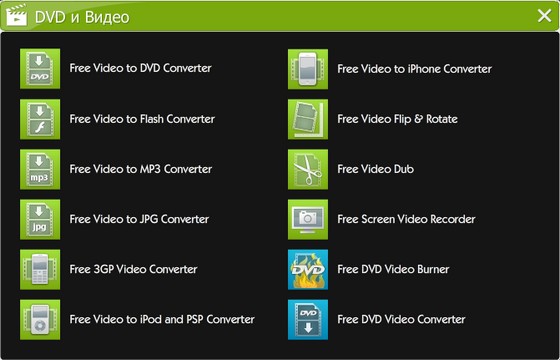Click the clapperboard icon in title bar

pos(16,15)
